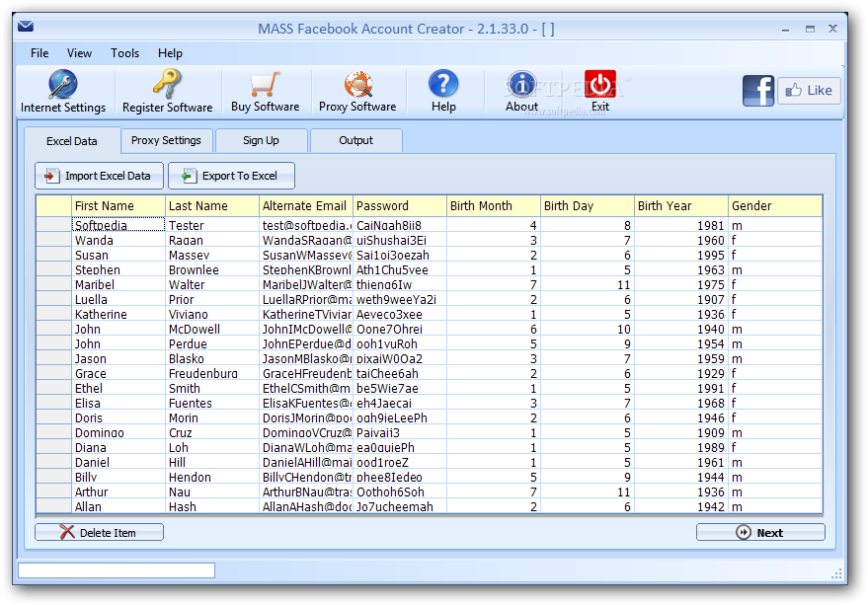
Task: Click last name cell 'Perdue'
Action: tap(212, 343)
